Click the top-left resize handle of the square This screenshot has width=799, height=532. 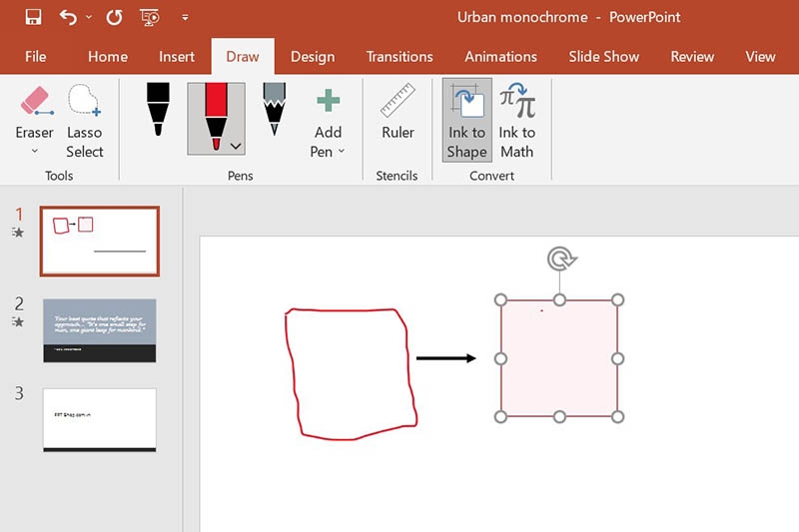click(x=501, y=299)
